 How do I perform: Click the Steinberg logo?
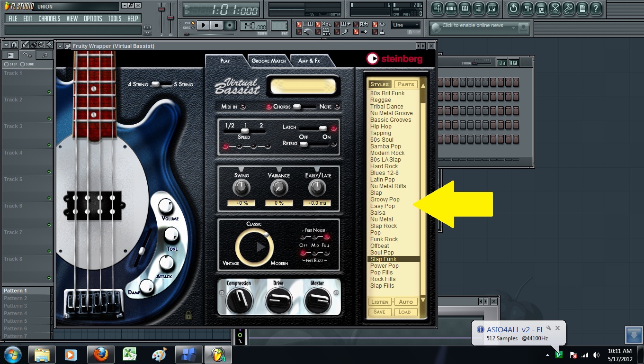[394, 58]
